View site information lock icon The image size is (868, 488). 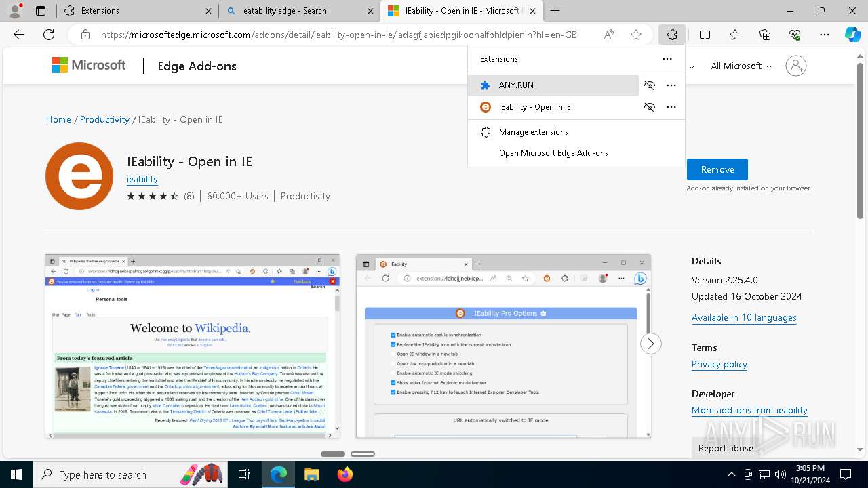point(85,35)
